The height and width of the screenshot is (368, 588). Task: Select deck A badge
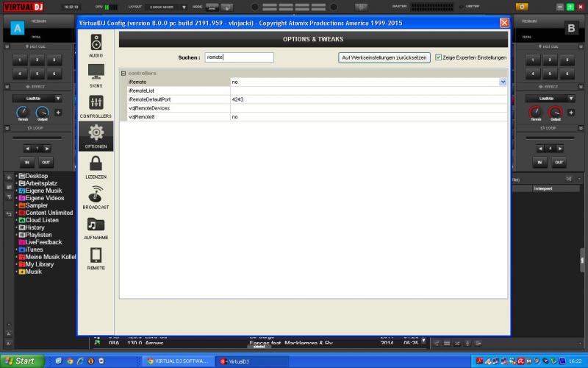[x=17, y=28]
